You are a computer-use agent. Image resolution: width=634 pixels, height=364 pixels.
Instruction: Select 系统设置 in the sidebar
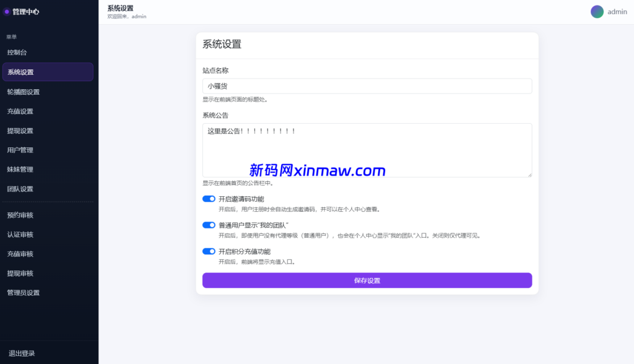click(48, 72)
